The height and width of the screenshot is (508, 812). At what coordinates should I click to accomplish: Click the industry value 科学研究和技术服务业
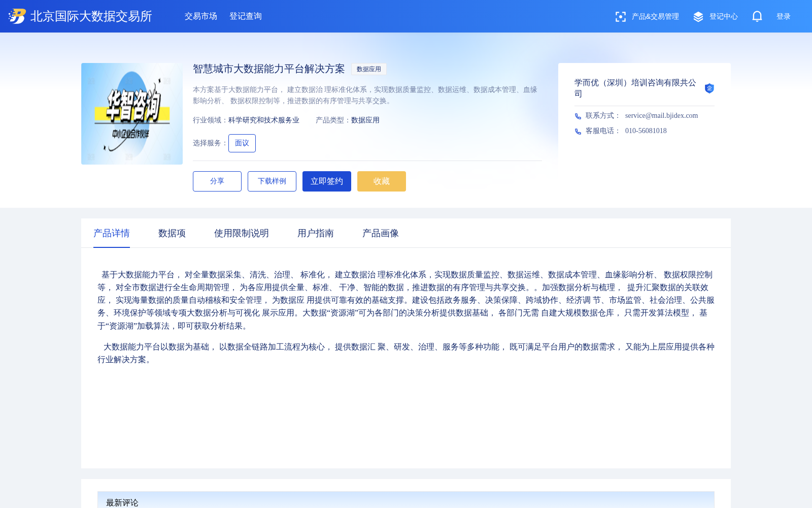(264, 120)
